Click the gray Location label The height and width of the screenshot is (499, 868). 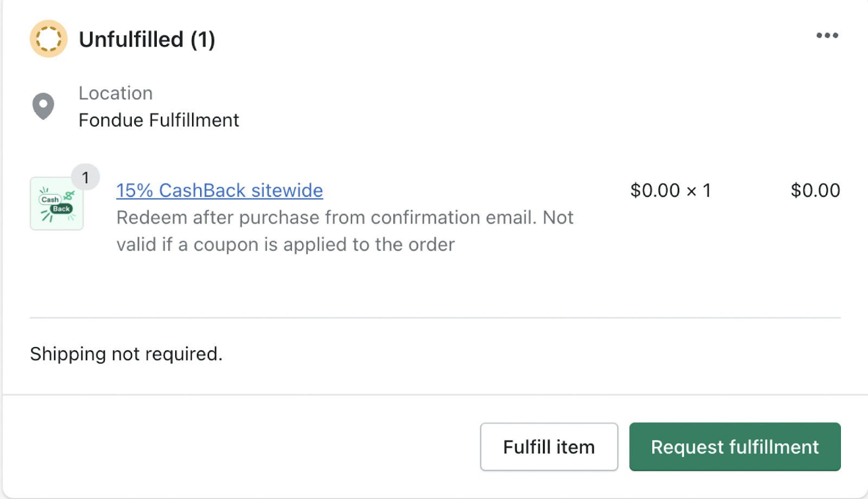[116, 93]
